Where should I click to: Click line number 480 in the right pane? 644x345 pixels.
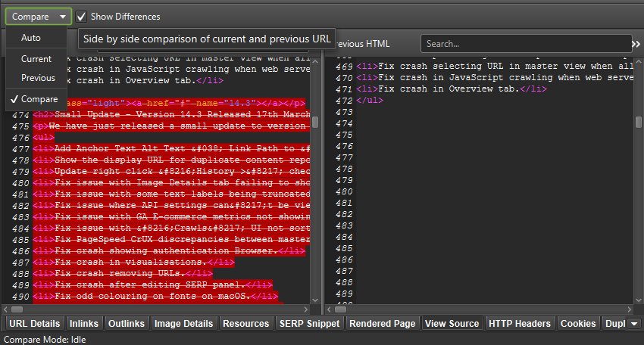click(344, 191)
